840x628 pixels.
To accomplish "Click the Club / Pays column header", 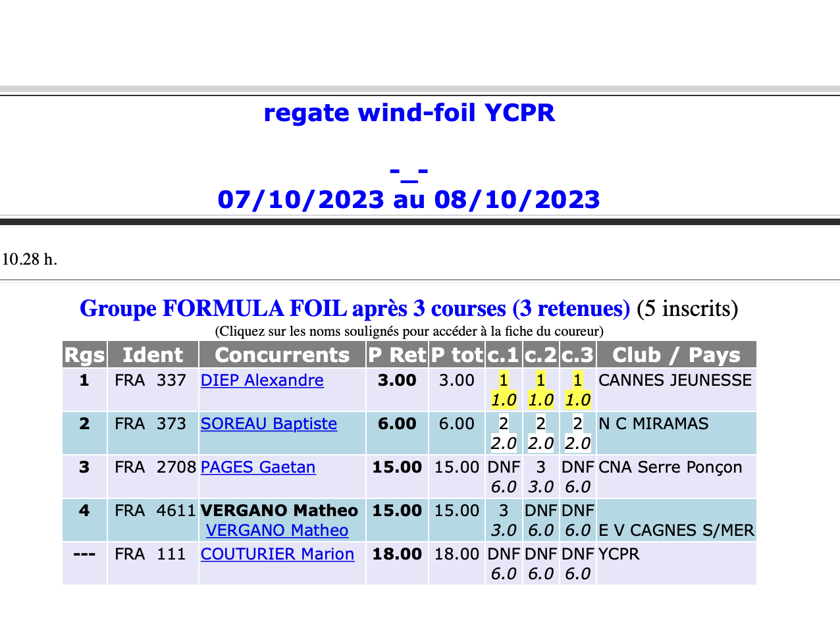I will point(676,355).
